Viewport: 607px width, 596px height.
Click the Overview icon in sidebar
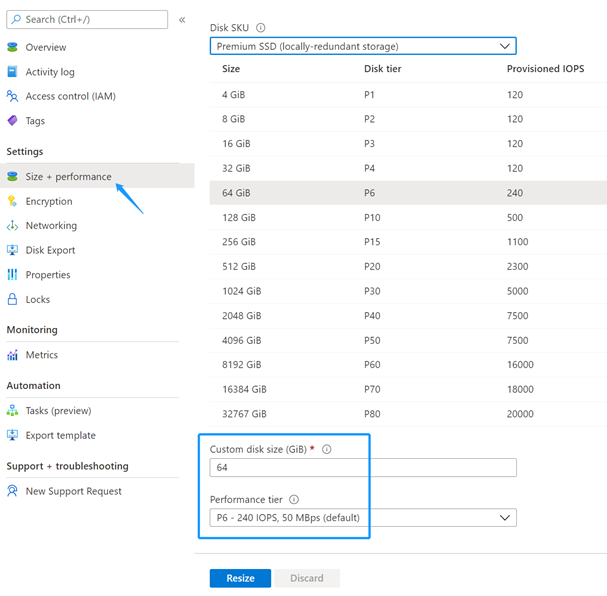click(x=13, y=47)
